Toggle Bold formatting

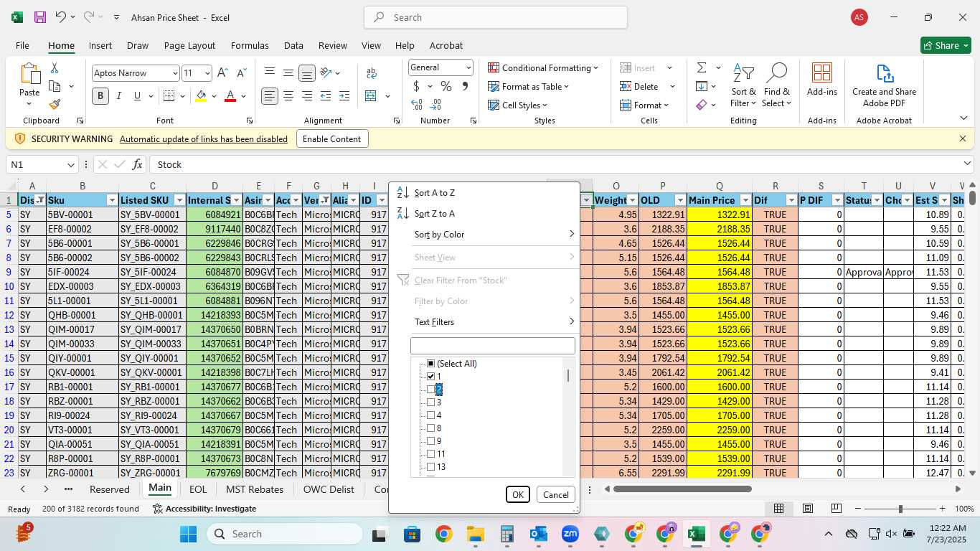tap(100, 95)
